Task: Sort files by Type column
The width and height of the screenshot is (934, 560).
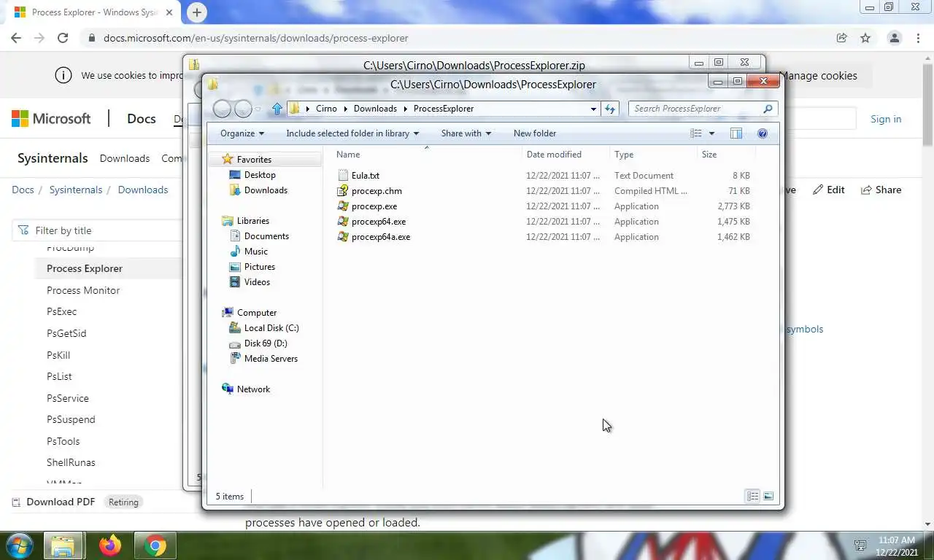Action: [x=654, y=155]
